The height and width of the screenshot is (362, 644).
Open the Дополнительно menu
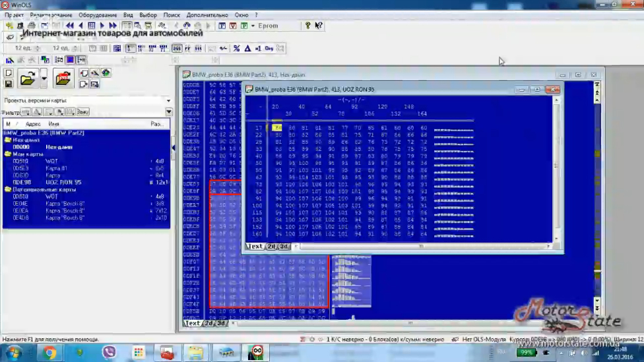click(x=207, y=15)
